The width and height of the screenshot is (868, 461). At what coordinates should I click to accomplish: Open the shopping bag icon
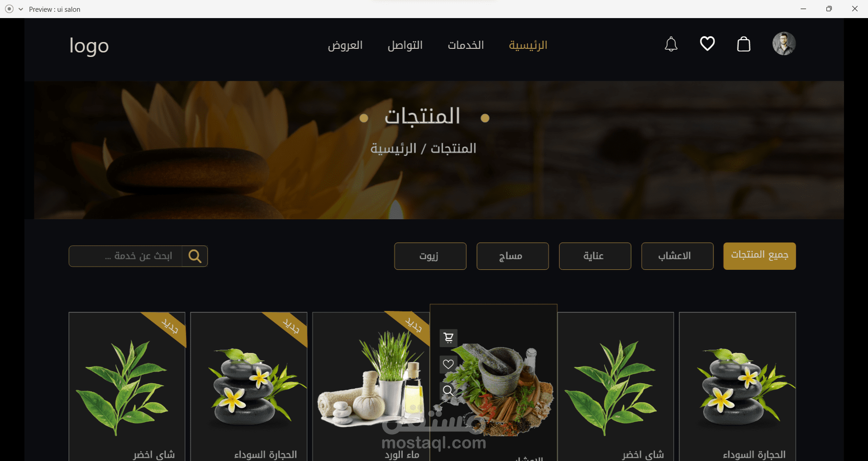[x=744, y=44]
